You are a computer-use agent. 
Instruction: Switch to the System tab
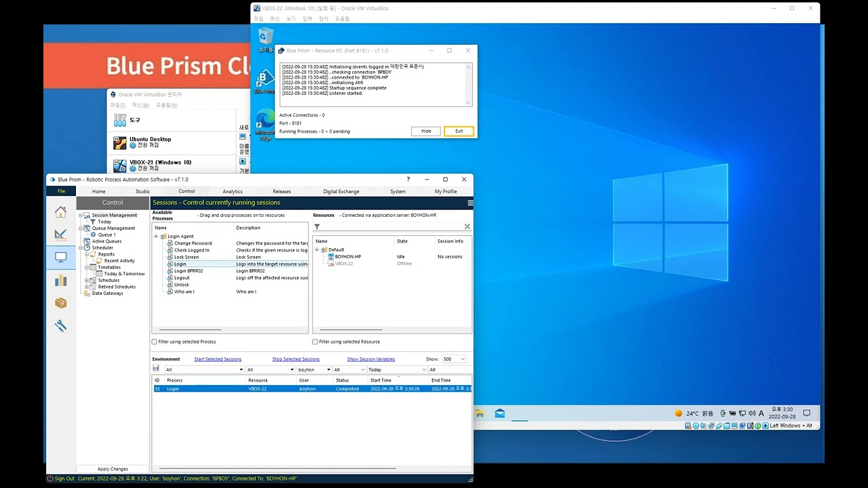tap(398, 191)
